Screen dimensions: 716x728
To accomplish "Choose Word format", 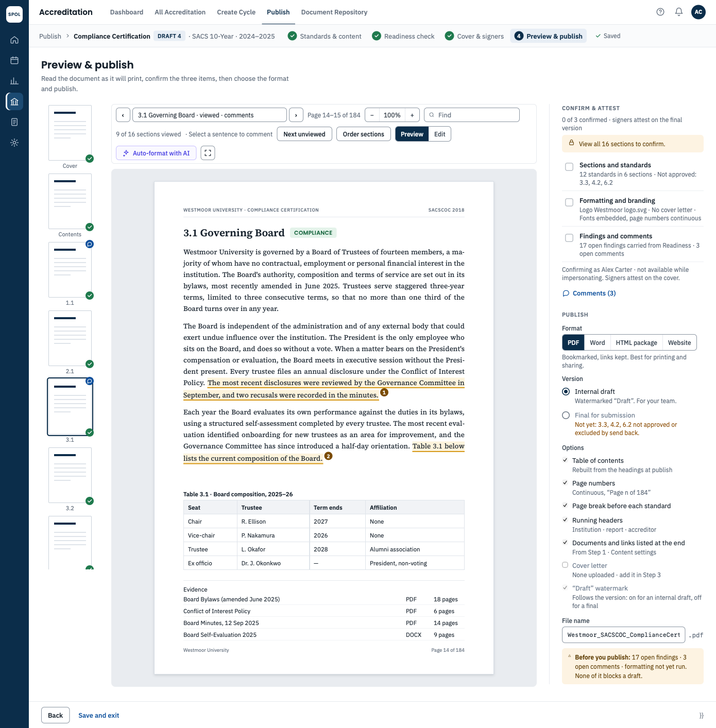I will tap(598, 342).
